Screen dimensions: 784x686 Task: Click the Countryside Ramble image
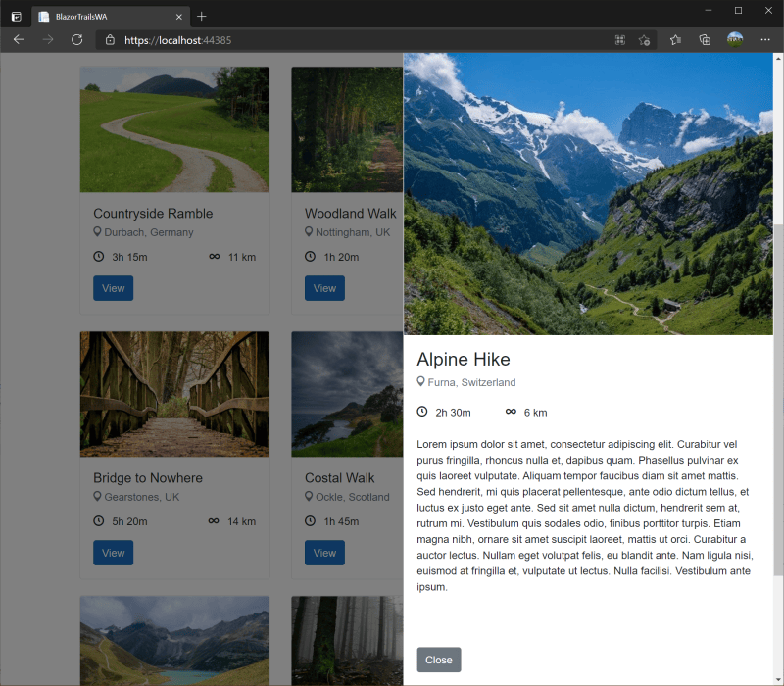pyautogui.click(x=174, y=129)
